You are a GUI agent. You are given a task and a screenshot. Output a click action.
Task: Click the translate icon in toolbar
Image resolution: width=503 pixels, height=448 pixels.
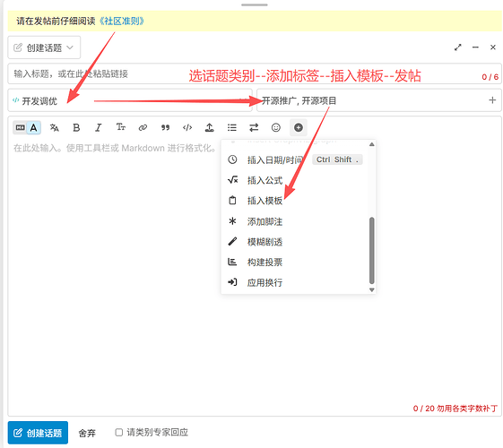point(54,128)
